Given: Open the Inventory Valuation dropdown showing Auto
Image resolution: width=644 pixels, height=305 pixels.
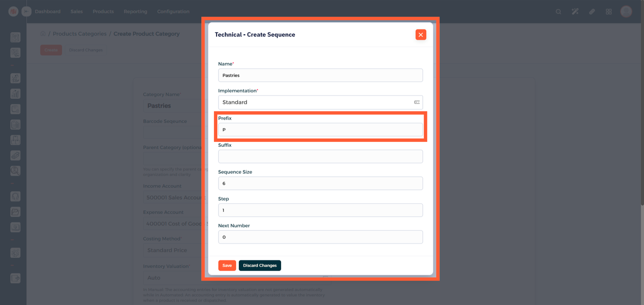Looking at the screenshot, I should point(172,278).
